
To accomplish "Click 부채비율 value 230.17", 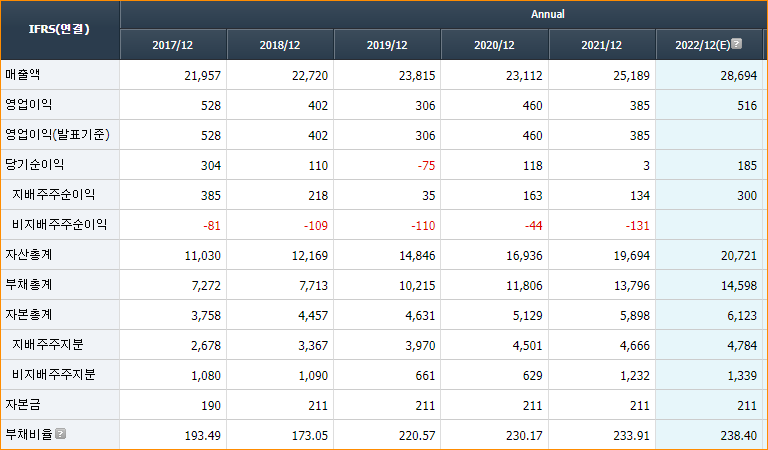I will (x=524, y=436).
